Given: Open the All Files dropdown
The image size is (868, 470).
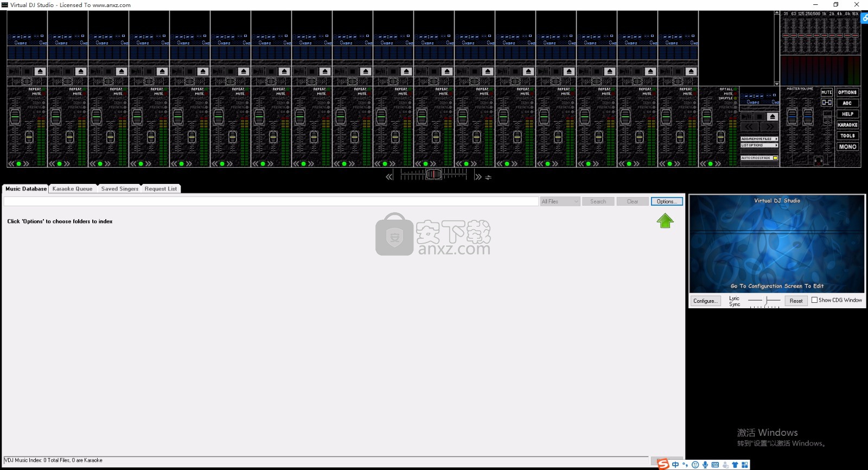Looking at the screenshot, I should pos(560,201).
